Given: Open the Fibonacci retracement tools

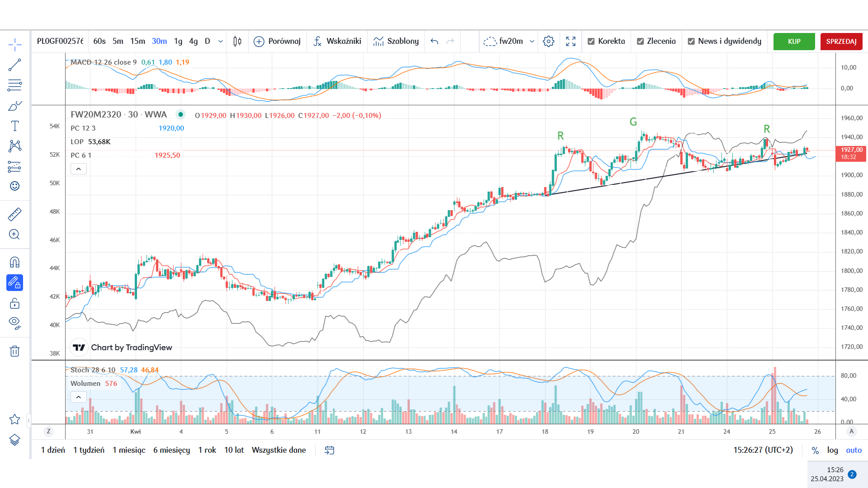Looking at the screenshot, I should tap(15, 85).
